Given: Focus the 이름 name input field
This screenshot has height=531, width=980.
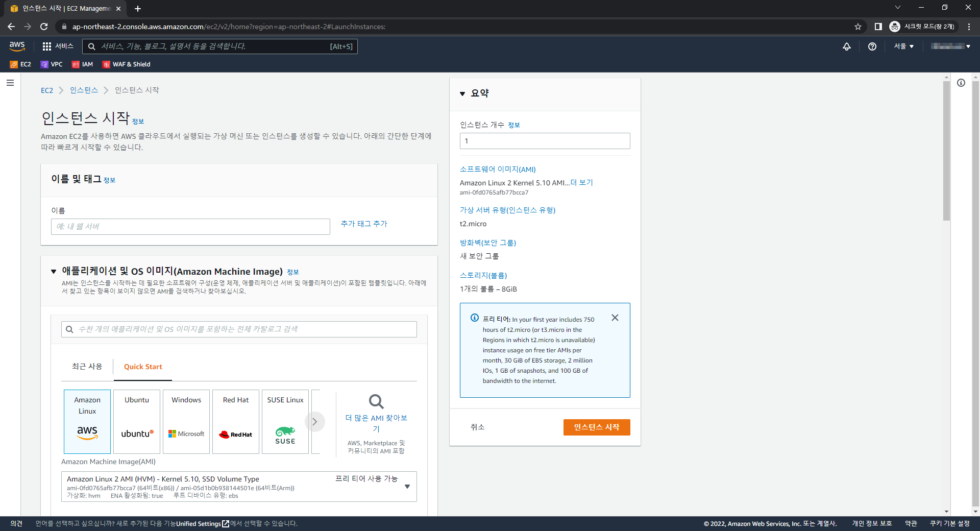Looking at the screenshot, I should tap(190, 227).
